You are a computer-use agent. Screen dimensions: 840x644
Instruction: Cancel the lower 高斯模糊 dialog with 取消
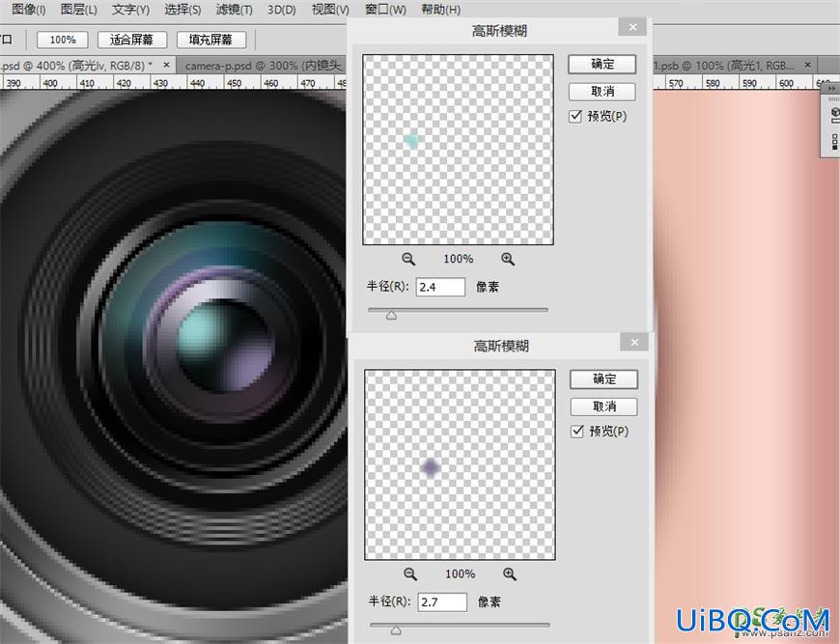(x=604, y=406)
